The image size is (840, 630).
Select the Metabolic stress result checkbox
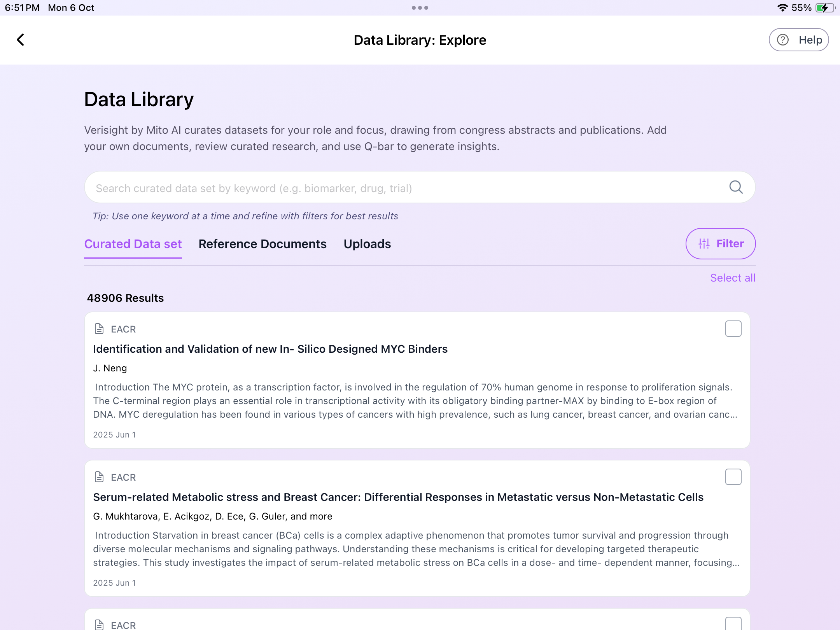733,476
